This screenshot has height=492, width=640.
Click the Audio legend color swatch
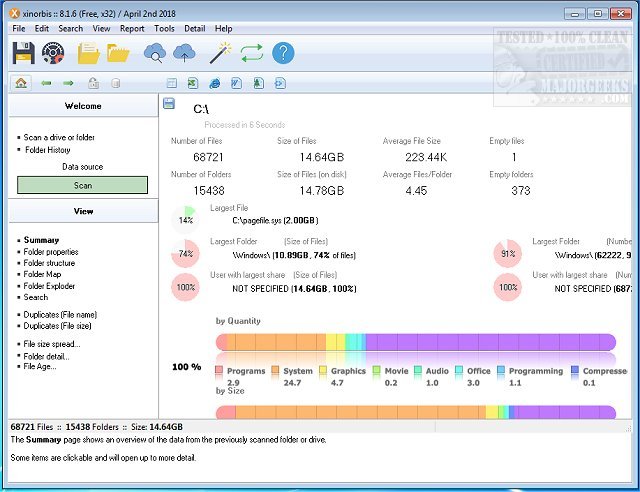point(418,371)
